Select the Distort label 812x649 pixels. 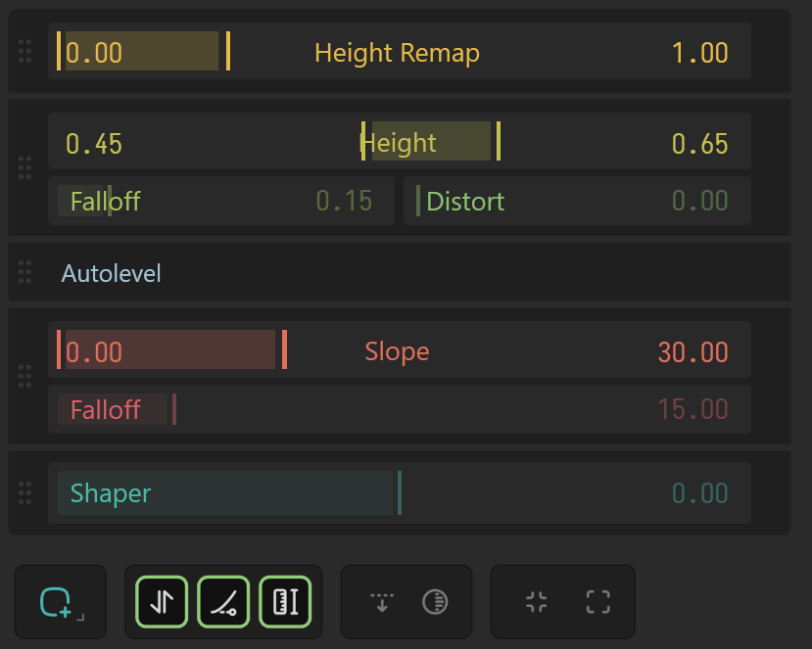tap(465, 201)
